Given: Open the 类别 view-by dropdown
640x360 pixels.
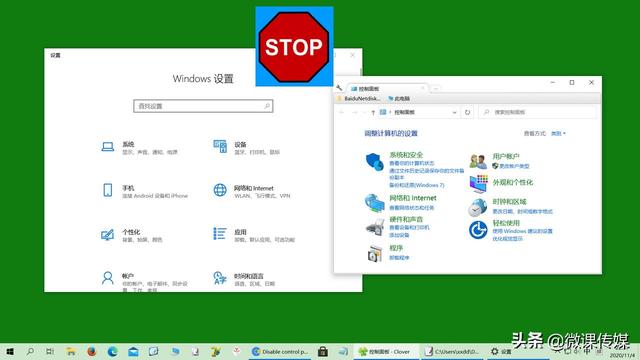Looking at the screenshot, I should click(x=558, y=133).
